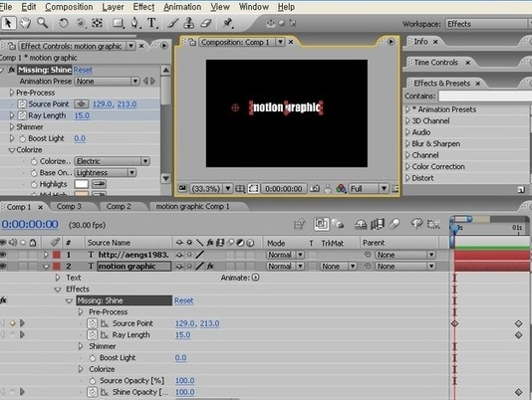The image size is (532, 400).
Task: Select the Zoom magnifier tool
Action: click(x=43, y=23)
